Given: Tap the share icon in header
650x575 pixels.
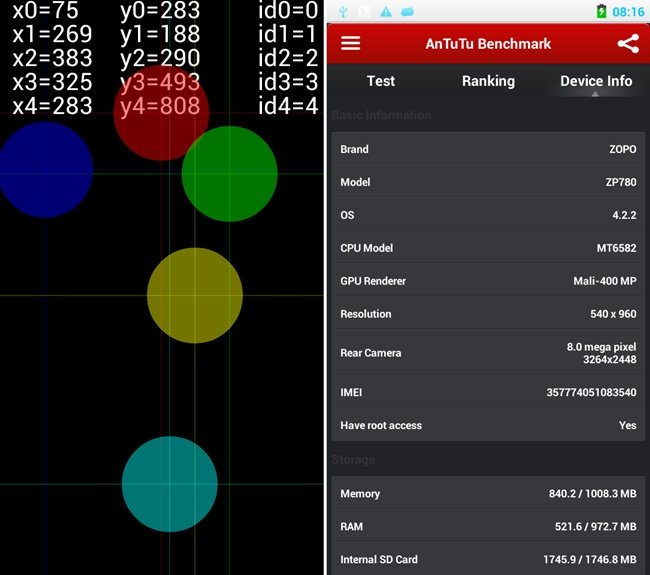Looking at the screenshot, I should 627,44.
